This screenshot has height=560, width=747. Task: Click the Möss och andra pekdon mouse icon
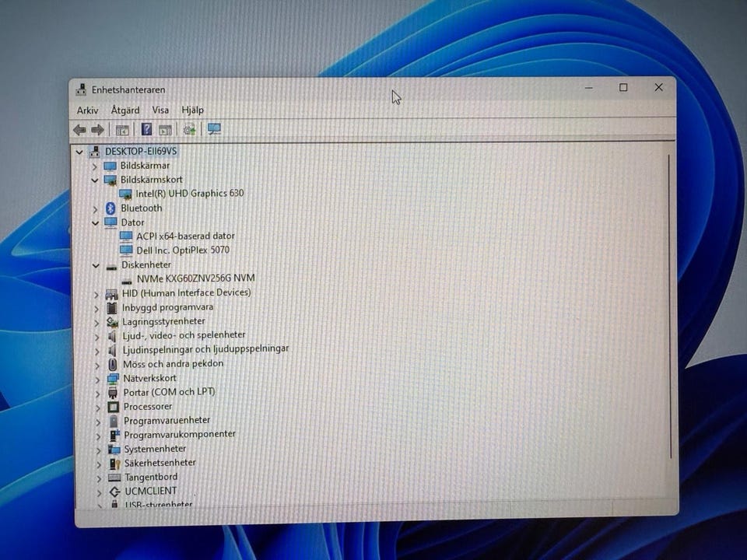pyautogui.click(x=112, y=364)
